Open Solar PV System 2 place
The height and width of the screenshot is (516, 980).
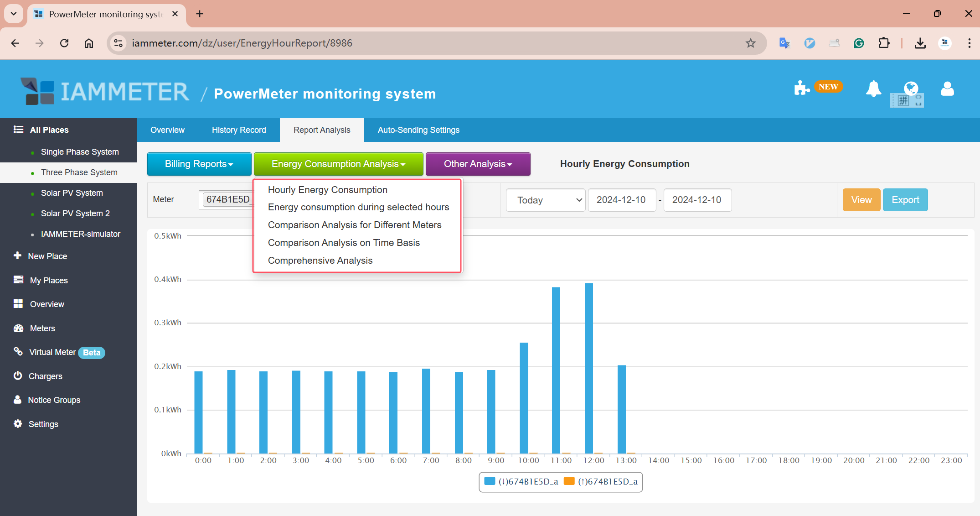click(x=75, y=214)
